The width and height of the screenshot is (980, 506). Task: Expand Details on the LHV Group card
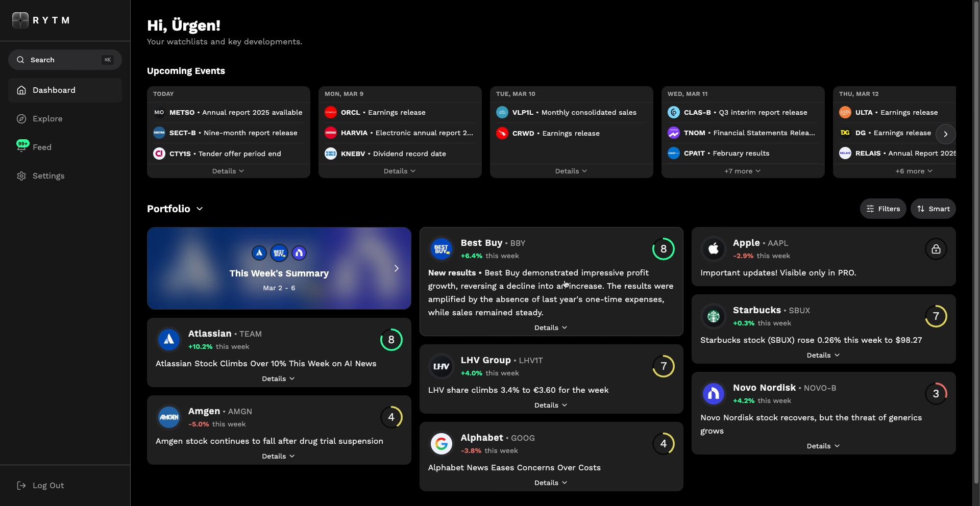coord(551,405)
